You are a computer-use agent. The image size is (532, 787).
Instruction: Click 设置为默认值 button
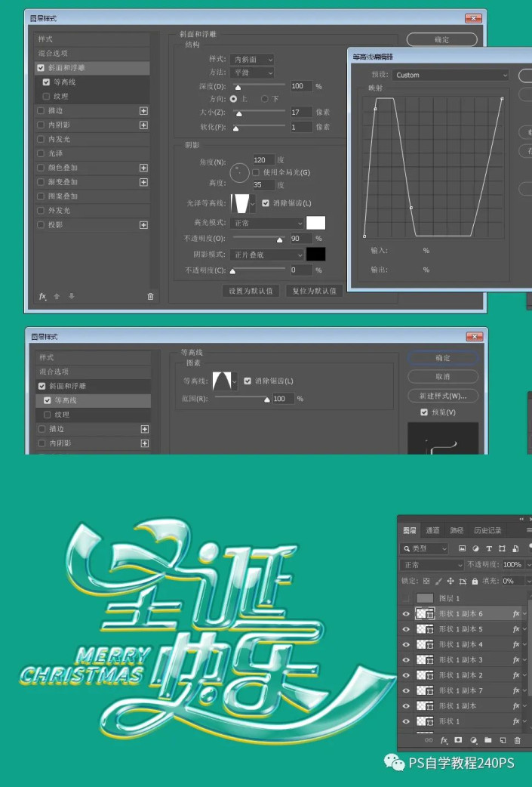click(x=251, y=291)
